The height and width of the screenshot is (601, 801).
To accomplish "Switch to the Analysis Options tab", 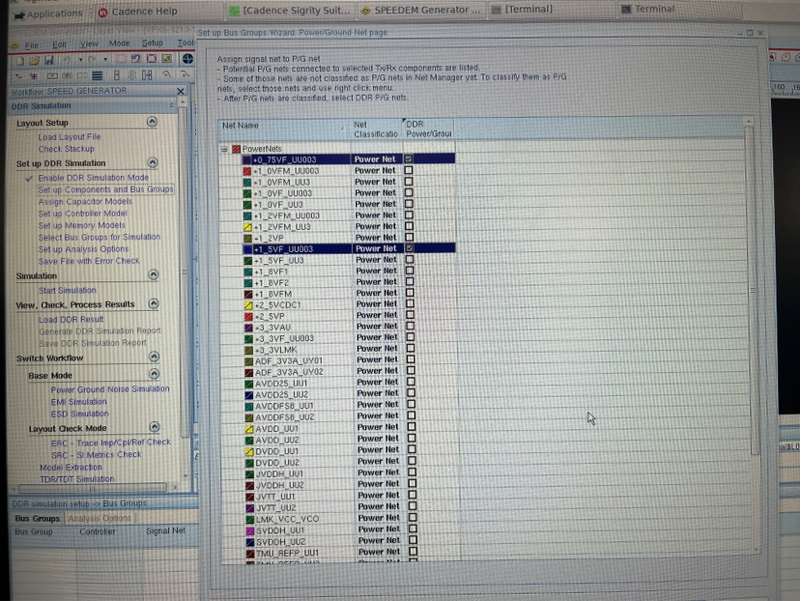I will [99, 518].
